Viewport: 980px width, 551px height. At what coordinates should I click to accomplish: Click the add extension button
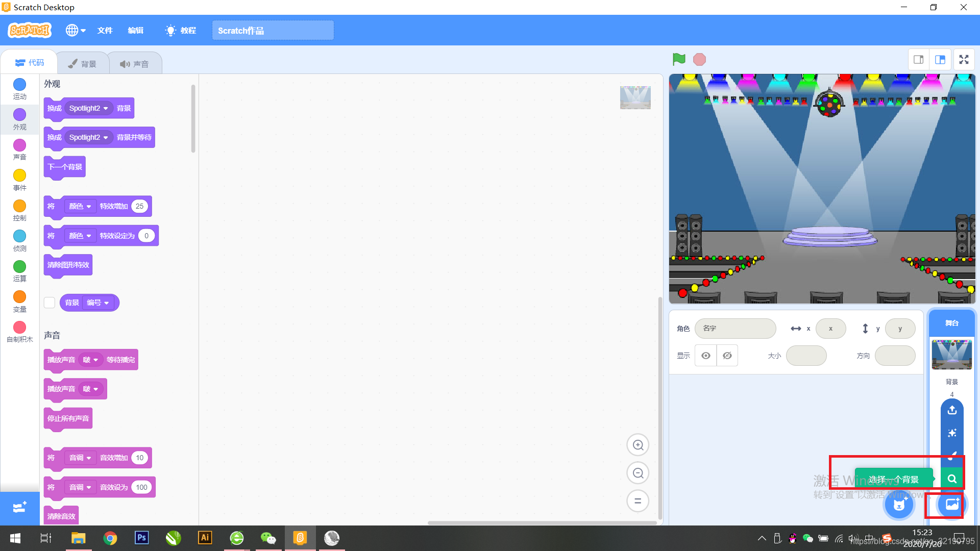click(19, 508)
